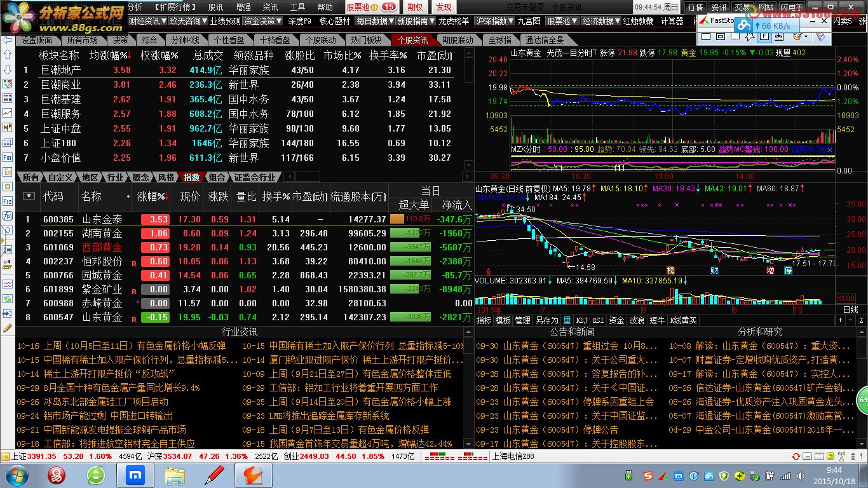Open the 财经资讯 dropdown
The height and width of the screenshot is (488, 868).
(147, 21)
